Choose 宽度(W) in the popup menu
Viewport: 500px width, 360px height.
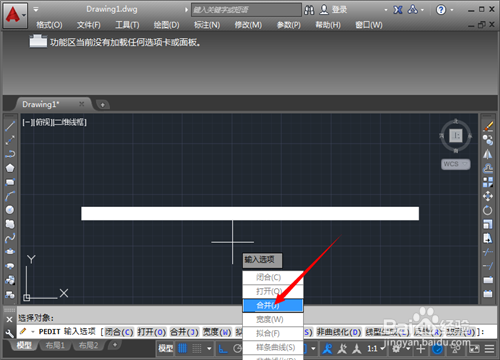pyautogui.click(x=273, y=319)
